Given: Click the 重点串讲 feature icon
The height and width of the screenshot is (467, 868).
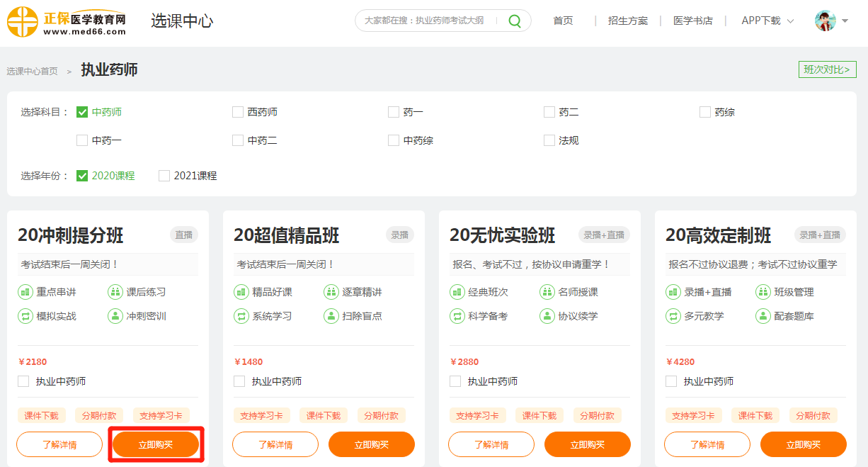Looking at the screenshot, I should pos(25,292).
